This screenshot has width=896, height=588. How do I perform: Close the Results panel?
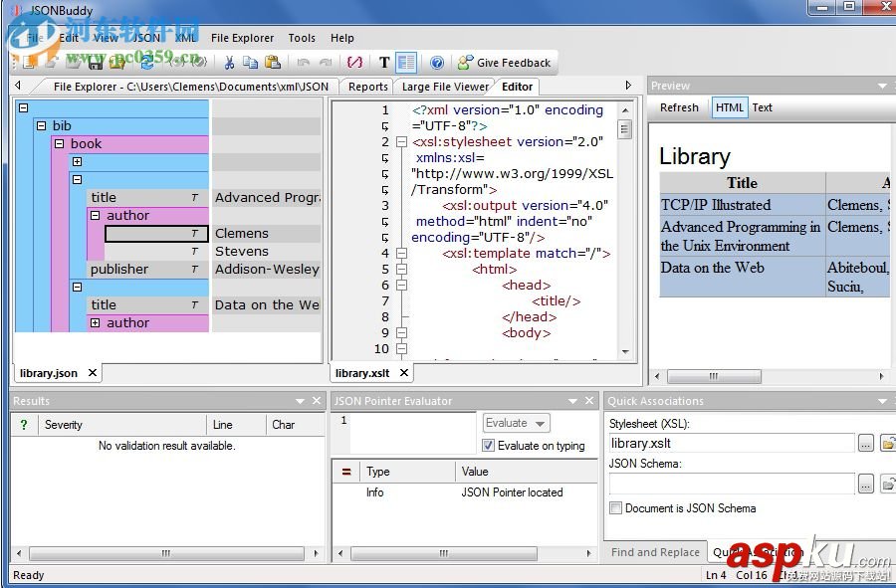click(316, 401)
